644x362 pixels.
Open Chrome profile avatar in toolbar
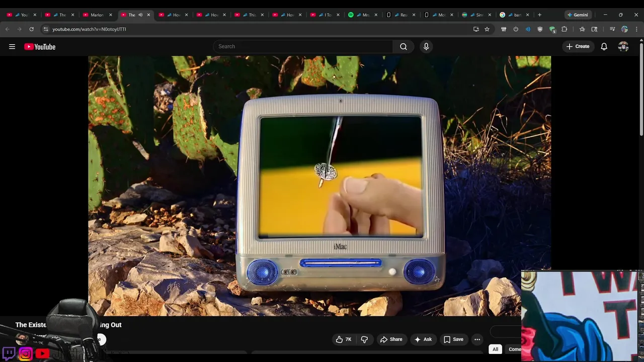click(624, 29)
